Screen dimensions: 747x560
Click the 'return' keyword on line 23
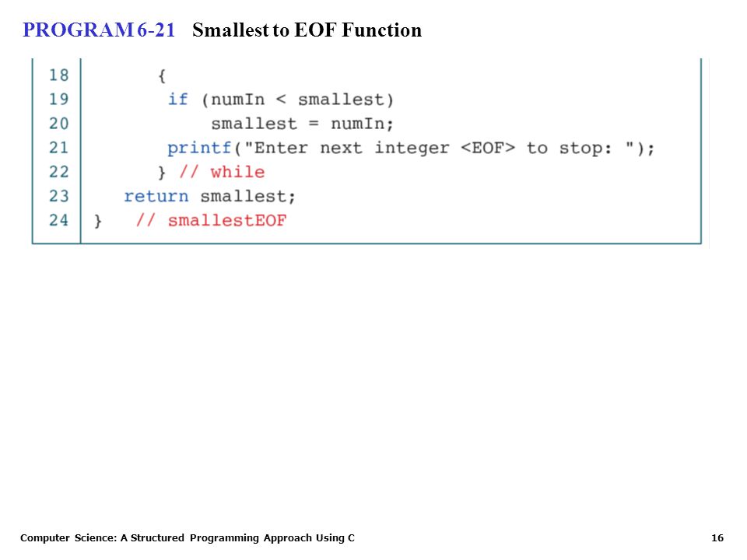point(156,196)
